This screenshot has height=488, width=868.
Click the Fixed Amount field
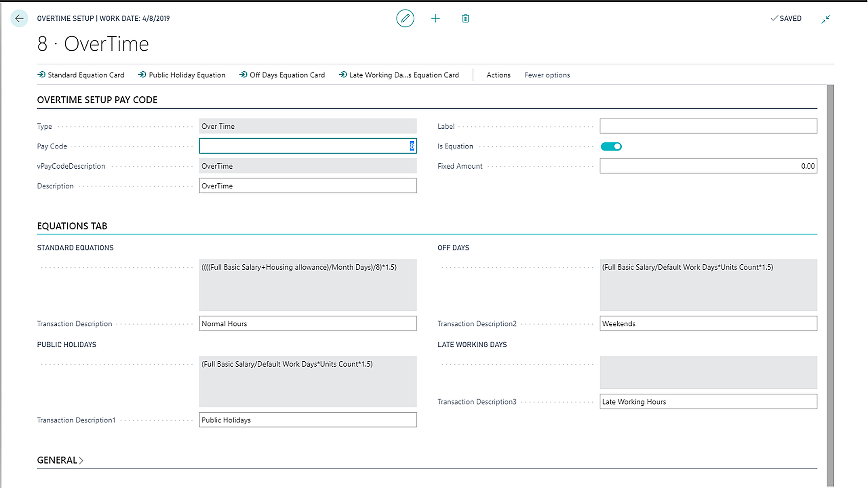[708, 166]
